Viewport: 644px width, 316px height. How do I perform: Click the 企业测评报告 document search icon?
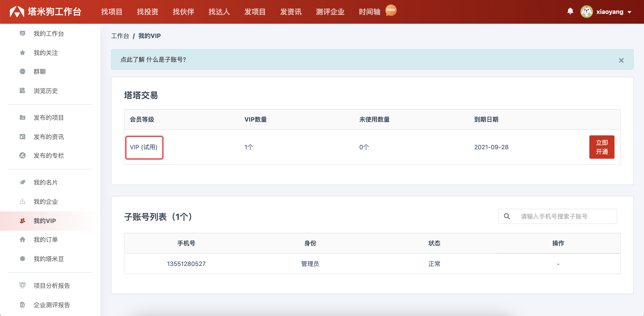23,305
